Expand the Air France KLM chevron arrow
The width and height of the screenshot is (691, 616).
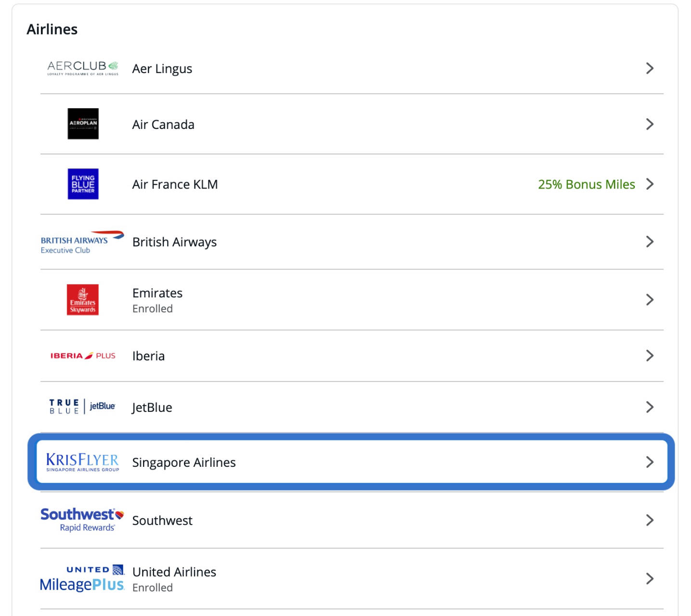[x=650, y=184]
